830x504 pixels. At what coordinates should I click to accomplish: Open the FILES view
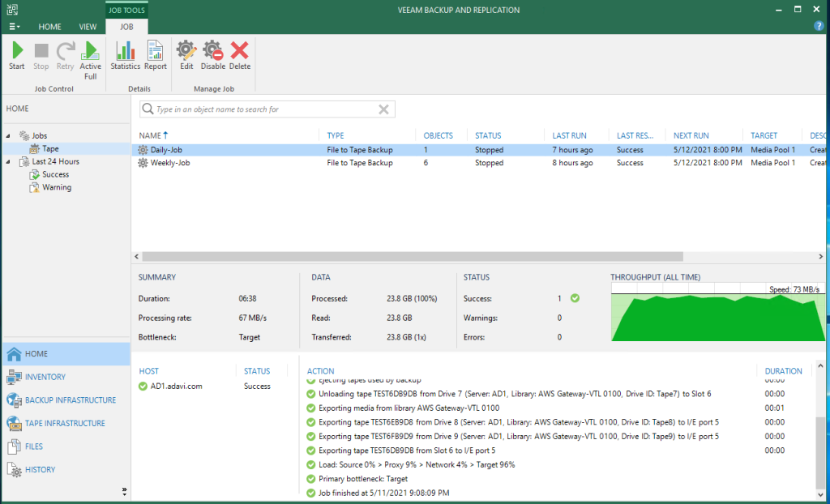point(66,446)
